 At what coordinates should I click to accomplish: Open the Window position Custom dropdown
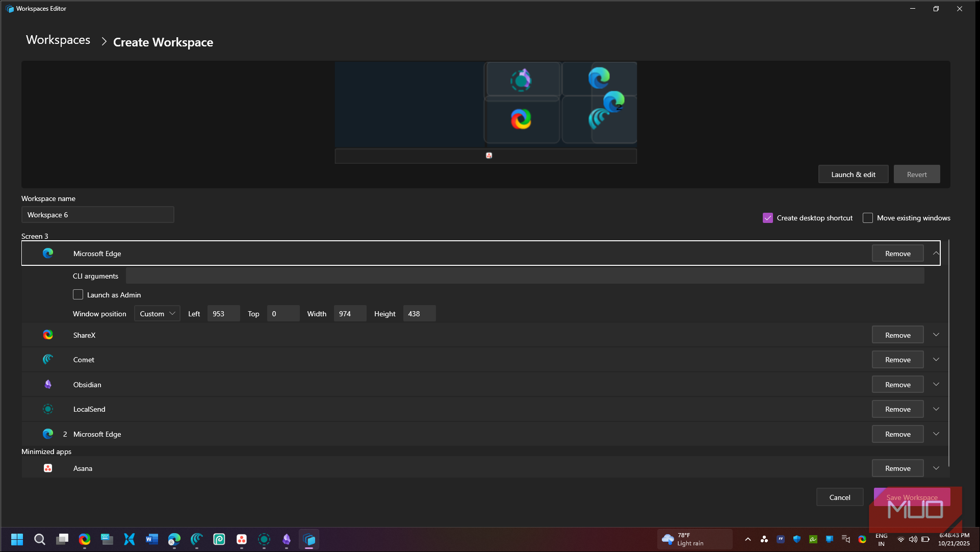point(157,313)
